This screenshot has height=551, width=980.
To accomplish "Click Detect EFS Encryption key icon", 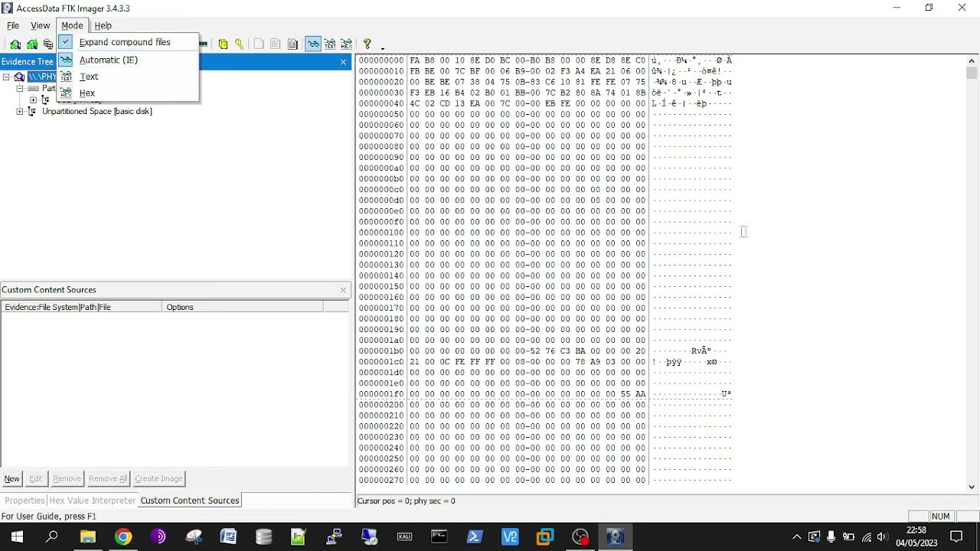I will [239, 44].
